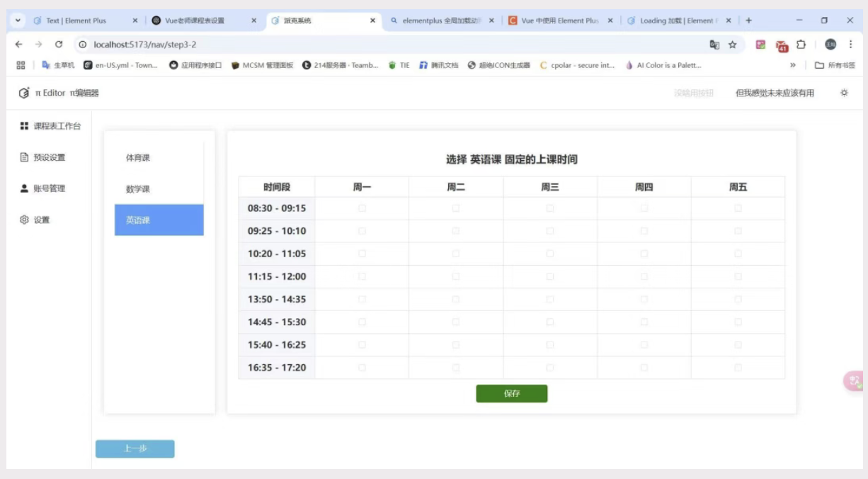
Task: Click the 时间段 column header
Action: click(x=277, y=187)
